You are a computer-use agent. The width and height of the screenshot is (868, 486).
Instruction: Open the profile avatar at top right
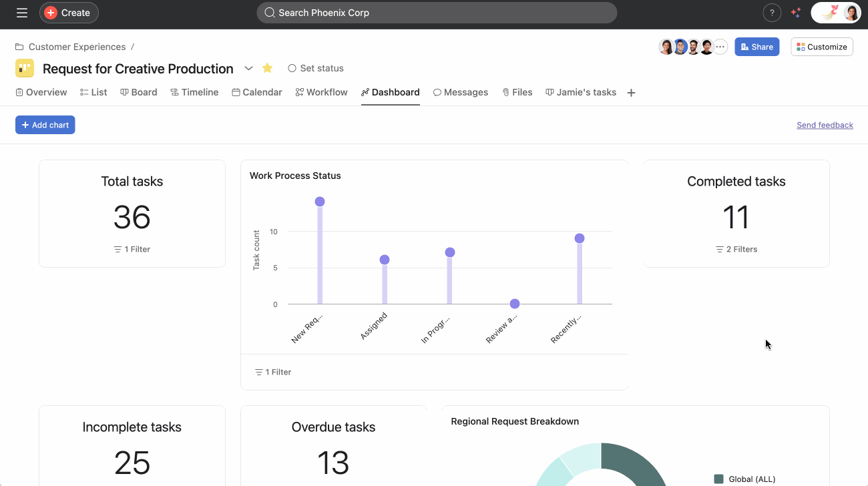click(851, 13)
